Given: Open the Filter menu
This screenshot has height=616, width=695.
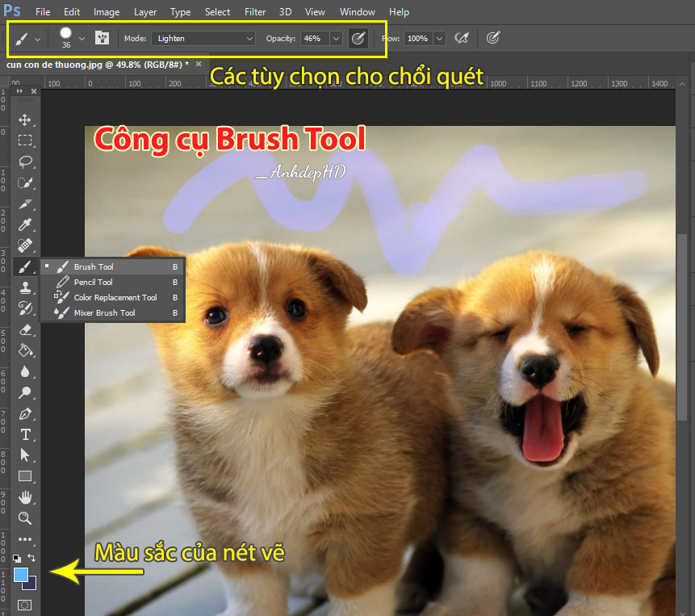Looking at the screenshot, I should point(255,12).
